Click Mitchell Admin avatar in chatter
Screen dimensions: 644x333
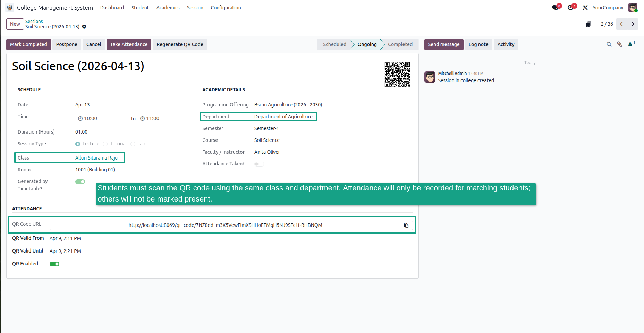(430, 77)
